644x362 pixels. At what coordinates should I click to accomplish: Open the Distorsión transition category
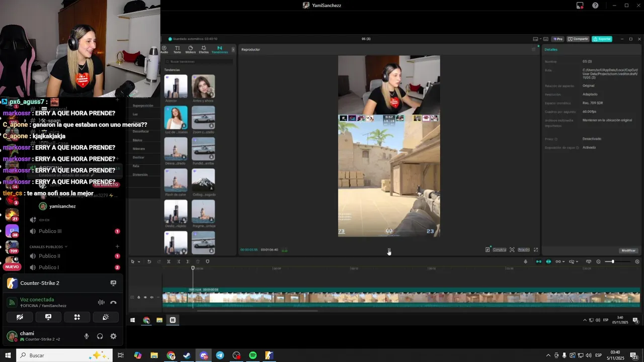pyautogui.click(x=140, y=174)
